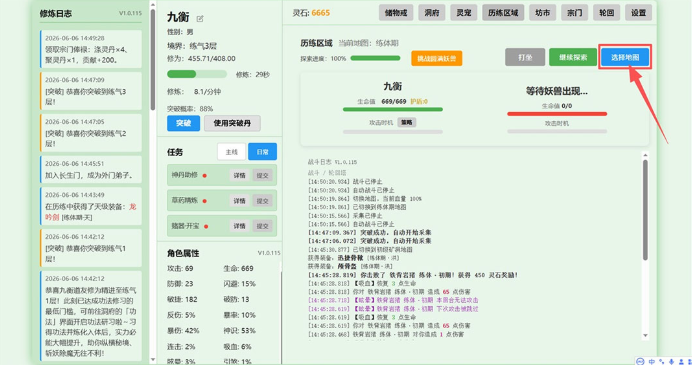
Task: Click the log entry dated 2026-06-06 14:42:12 about 练气1层
Action: click(91, 248)
